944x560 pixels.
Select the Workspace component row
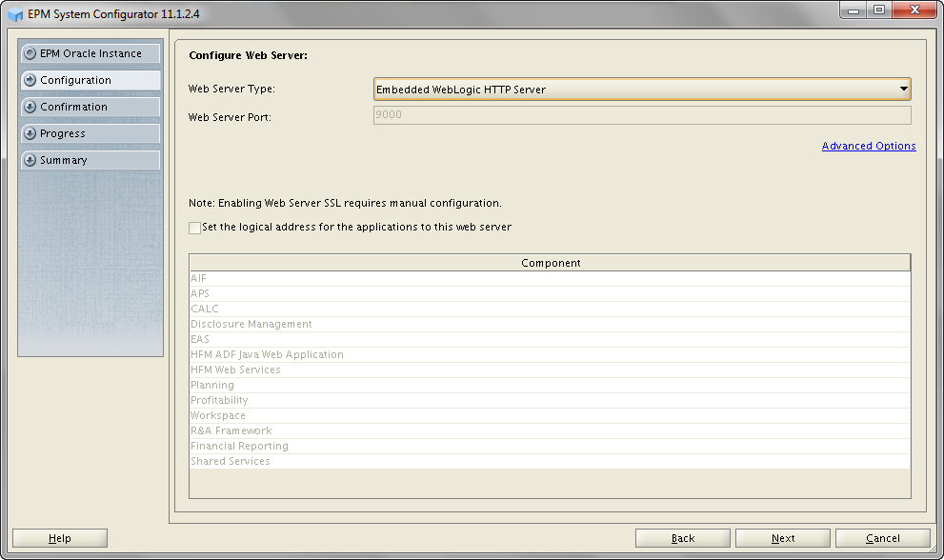pyautogui.click(x=550, y=415)
